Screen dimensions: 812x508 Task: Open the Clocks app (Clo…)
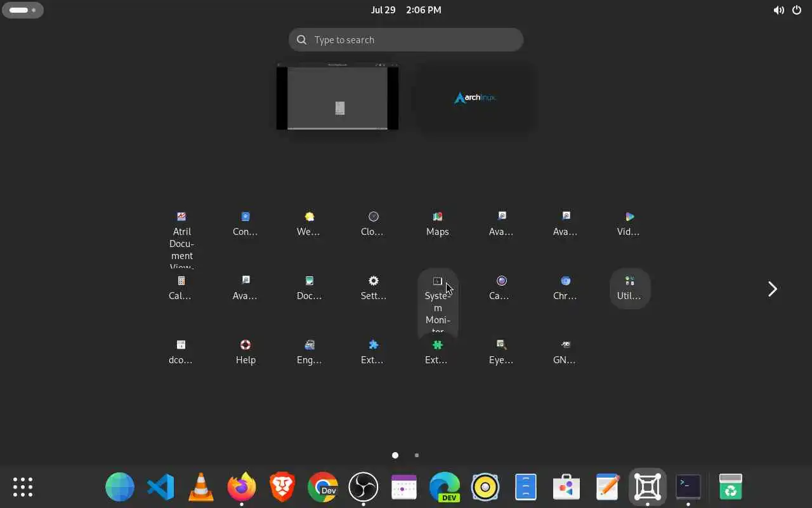tap(373, 224)
